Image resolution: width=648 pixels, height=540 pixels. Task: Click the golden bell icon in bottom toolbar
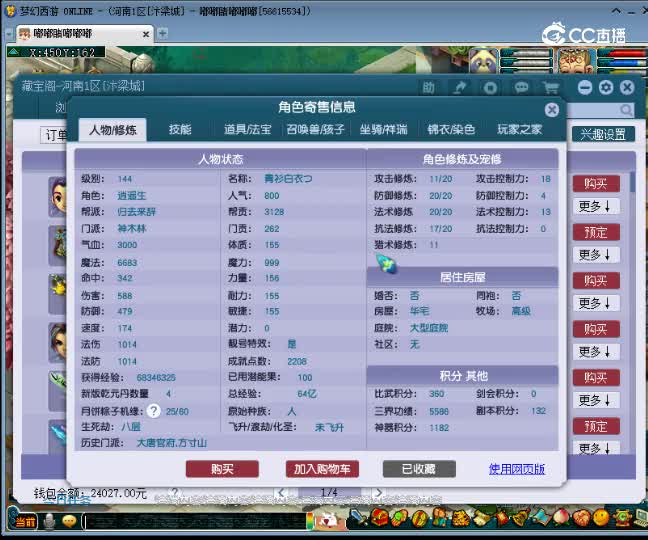[521, 518]
